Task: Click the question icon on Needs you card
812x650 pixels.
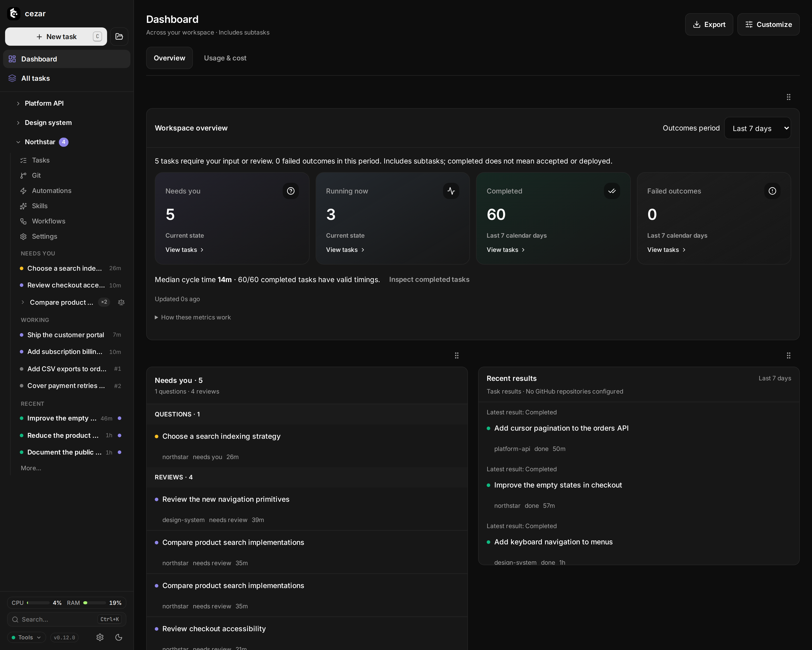Action: point(291,191)
